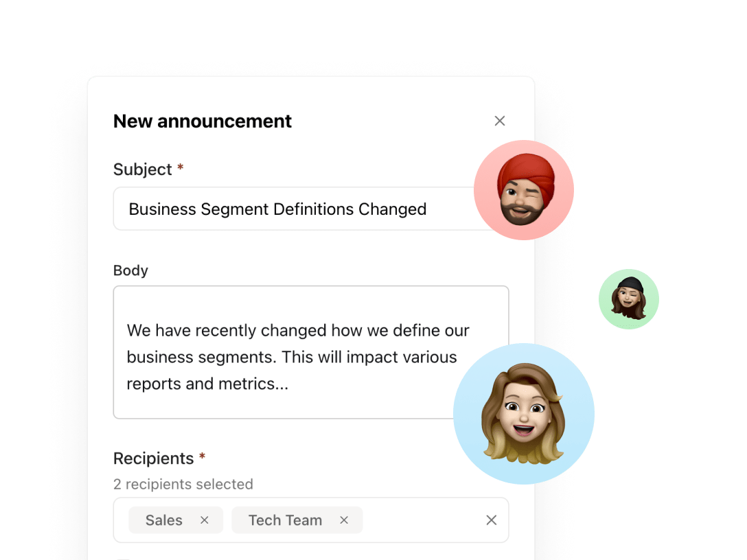Click the black beanie avatar
This screenshot has width=747, height=560.
coord(628,299)
